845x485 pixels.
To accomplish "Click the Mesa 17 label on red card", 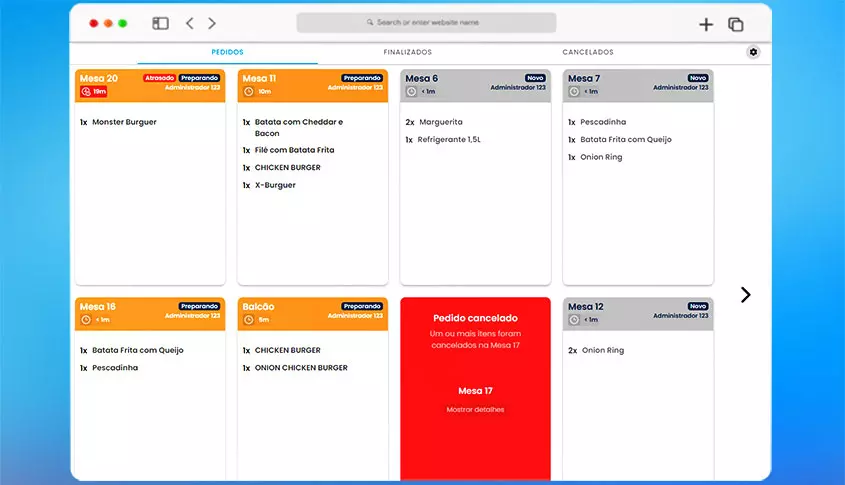I will [475, 391].
